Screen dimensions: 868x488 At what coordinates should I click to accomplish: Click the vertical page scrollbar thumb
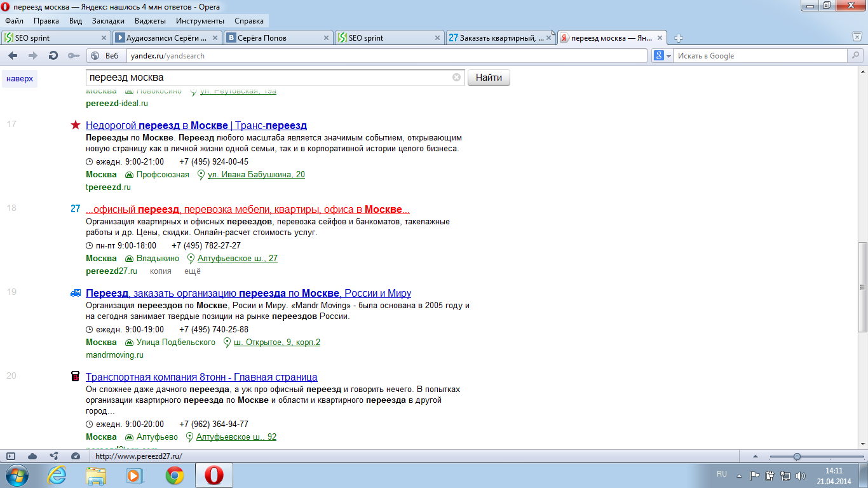[x=862, y=287]
